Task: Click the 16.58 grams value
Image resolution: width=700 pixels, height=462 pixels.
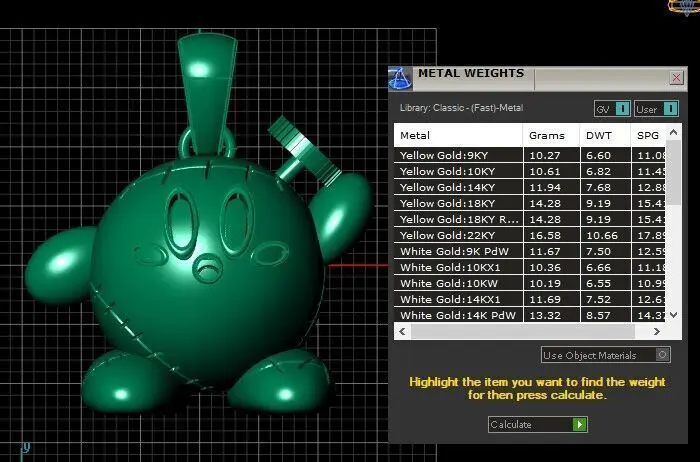Action: tap(544, 235)
